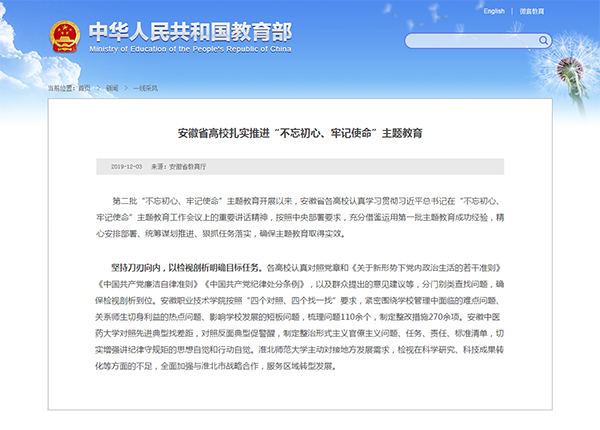This screenshot has height=430, width=600.
Task: Switch to the English site version
Action: tap(494, 11)
